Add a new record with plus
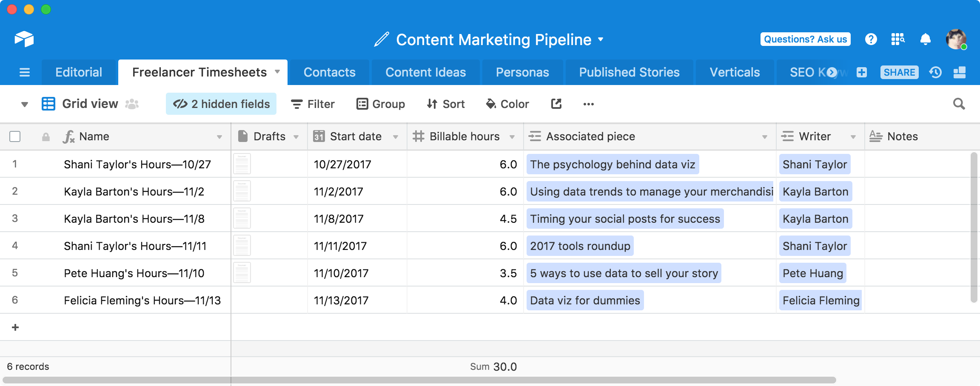980x386 pixels. 15,327
